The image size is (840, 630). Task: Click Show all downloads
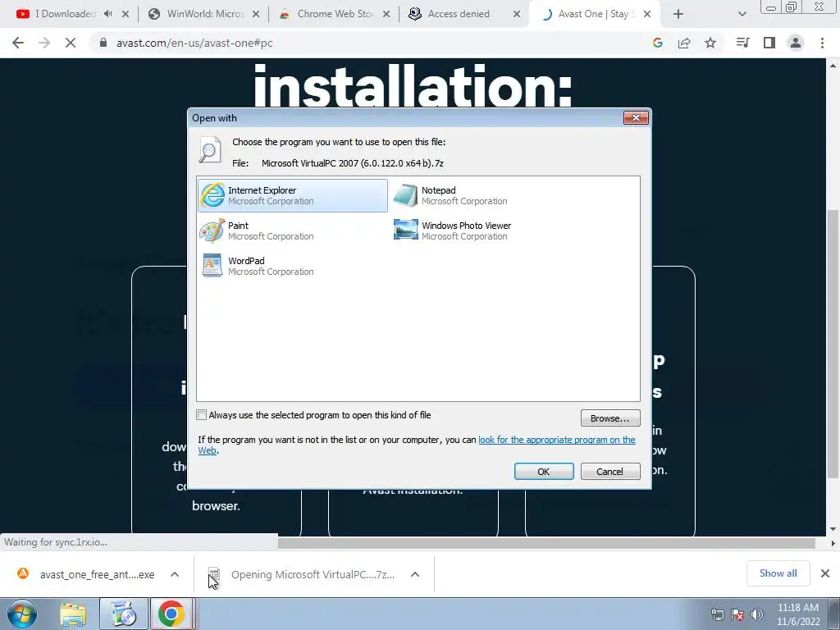(x=778, y=573)
